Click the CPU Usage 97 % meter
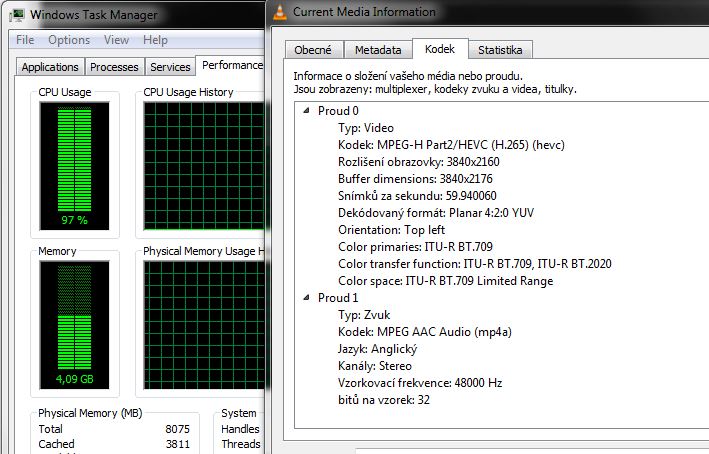 (75, 166)
